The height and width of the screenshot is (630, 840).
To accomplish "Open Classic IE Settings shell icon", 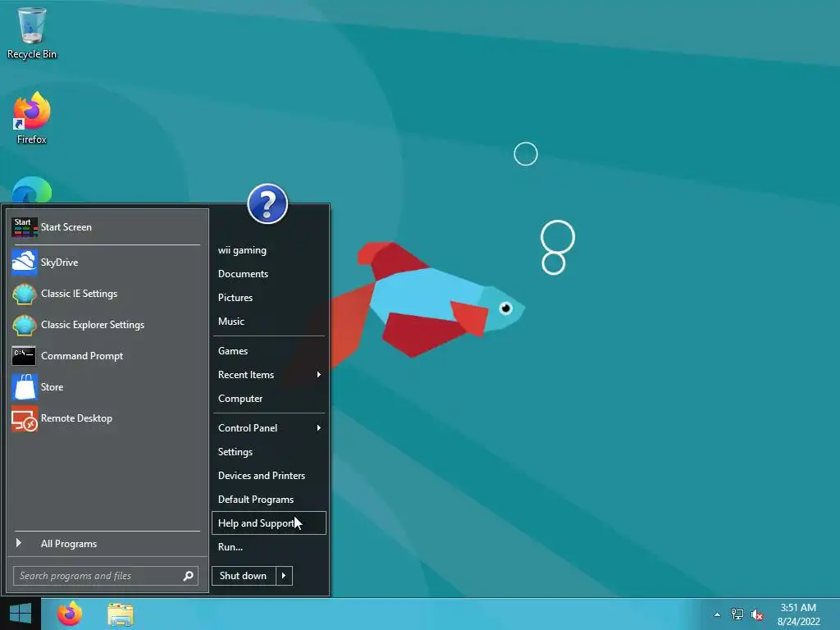I will pyautogui.click(x=25, y=294).
